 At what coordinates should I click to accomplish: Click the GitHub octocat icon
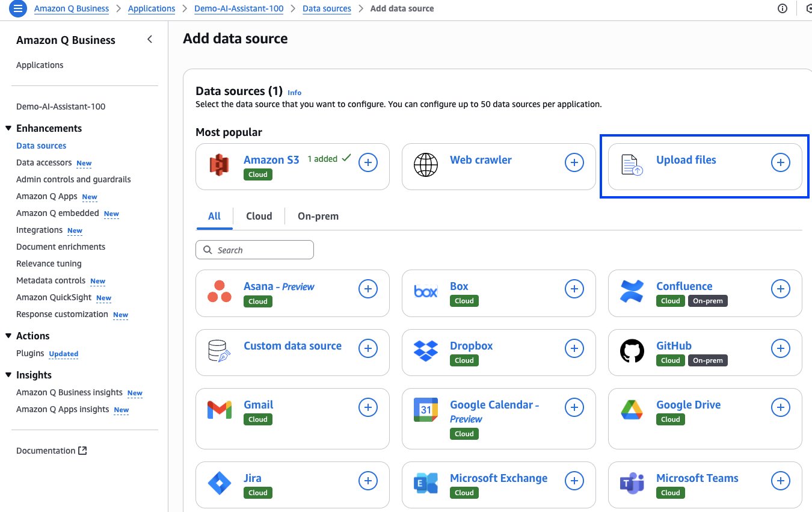click(632, 351)
